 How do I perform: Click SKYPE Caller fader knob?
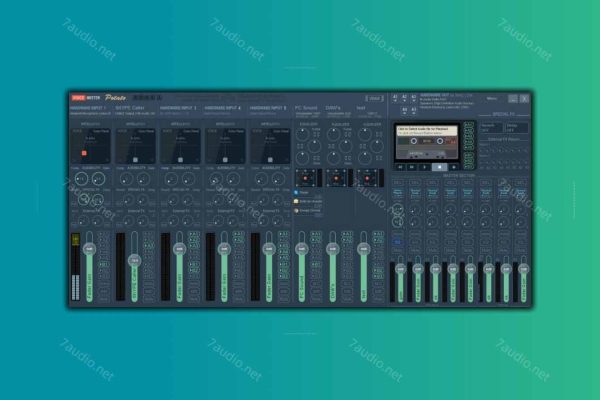click(x=134, y=261)
